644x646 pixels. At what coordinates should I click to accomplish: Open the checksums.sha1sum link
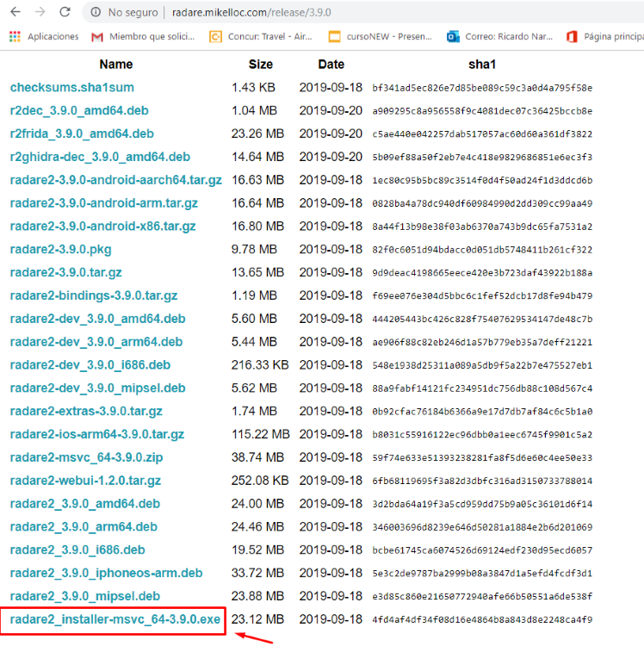point(72,87)
